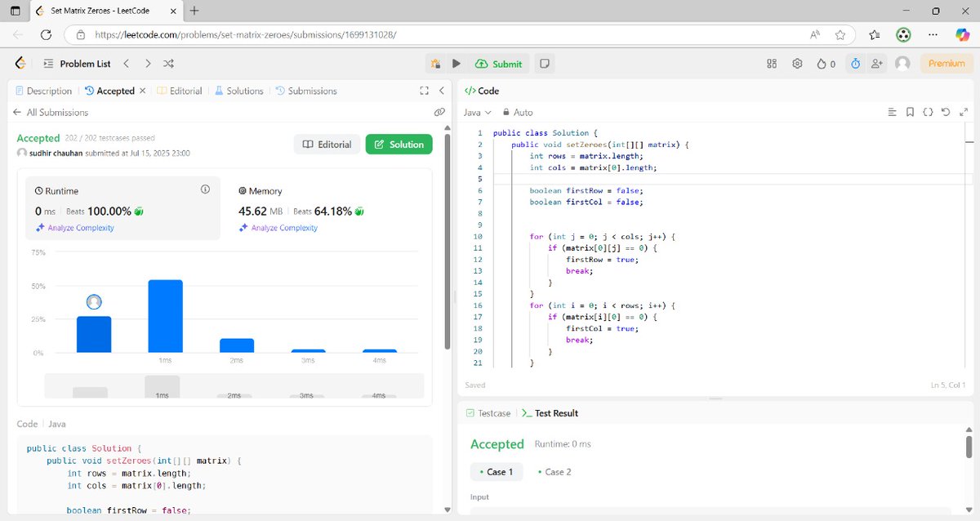The image size is (980, 521).
Task: Pick a random problem shuffle icon
Action: pos(168,64)
